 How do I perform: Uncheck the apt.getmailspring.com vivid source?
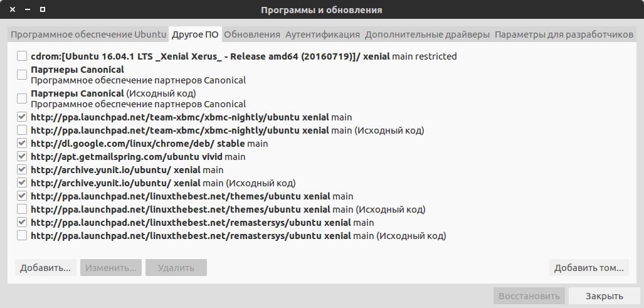(22, 156)
